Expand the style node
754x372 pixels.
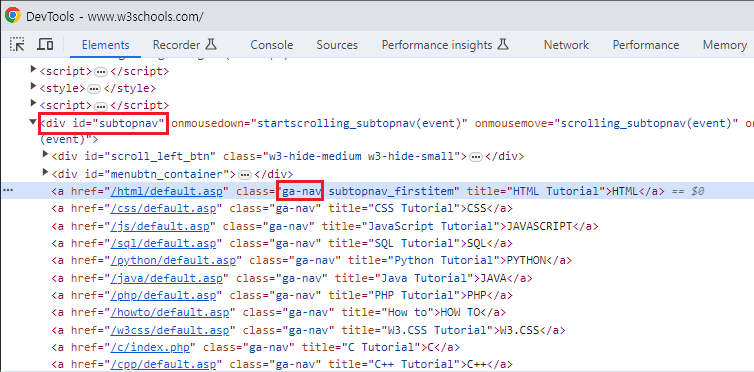(x=33, y=87)
